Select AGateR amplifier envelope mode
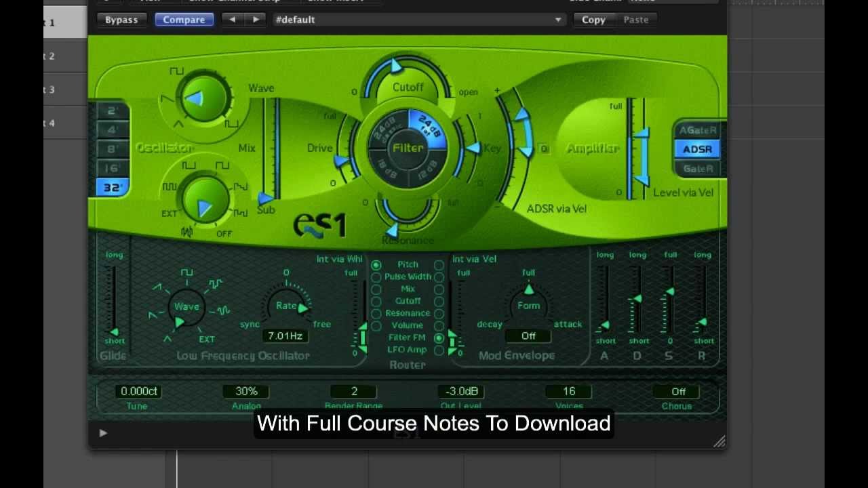This screenshot has height=488, width=868. [x=698, y=130]
